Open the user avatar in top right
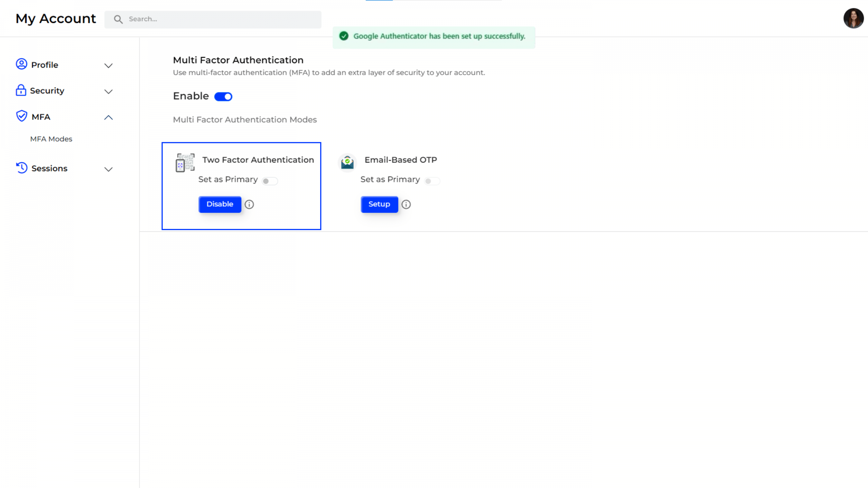868x488 pixels. pyautogui.click(x=853, y=18)
